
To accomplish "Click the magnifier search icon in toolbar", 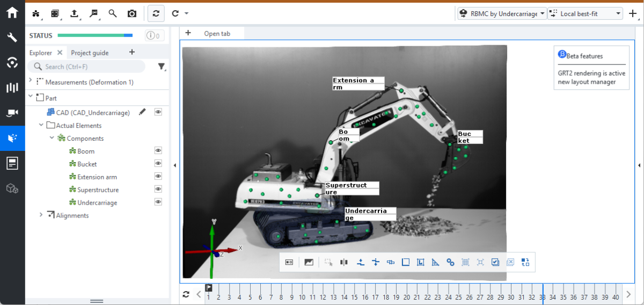I will click(x=113, y=13).
